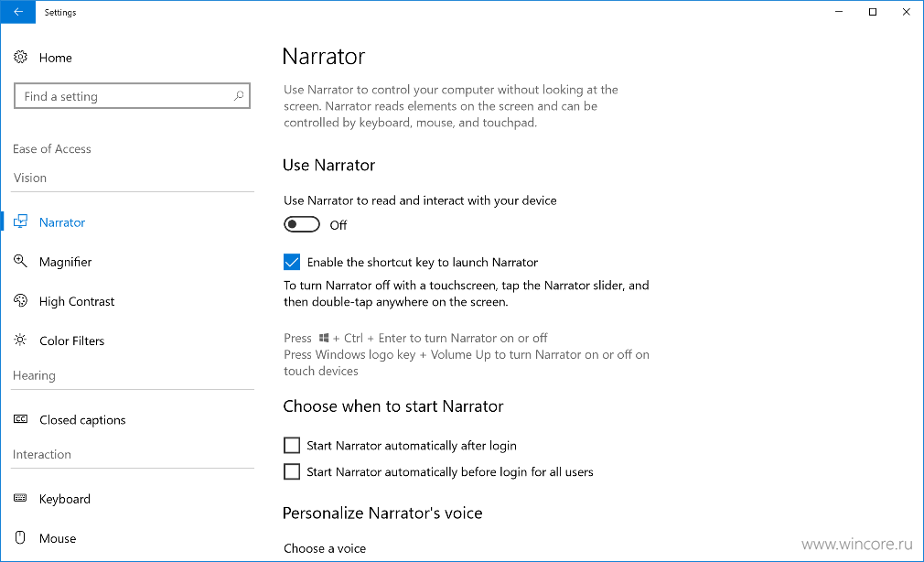Open the Magnifier settings
924x562 pixels.
pyautogui.click(x=65, y=262)
